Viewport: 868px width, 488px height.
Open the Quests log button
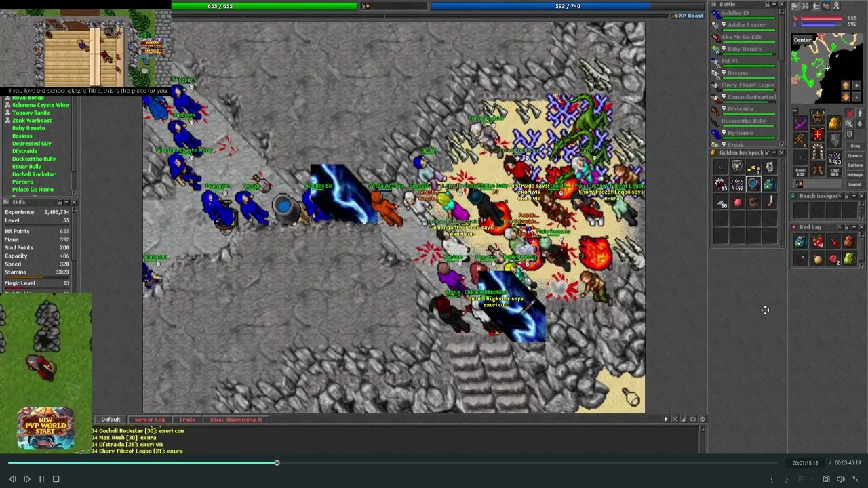click(855, 155)
